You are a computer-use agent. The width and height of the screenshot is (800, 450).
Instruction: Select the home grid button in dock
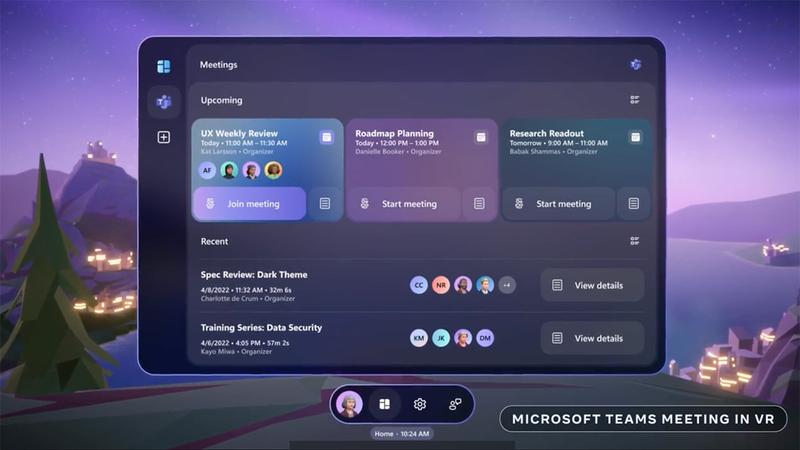[x=385, y=404]
